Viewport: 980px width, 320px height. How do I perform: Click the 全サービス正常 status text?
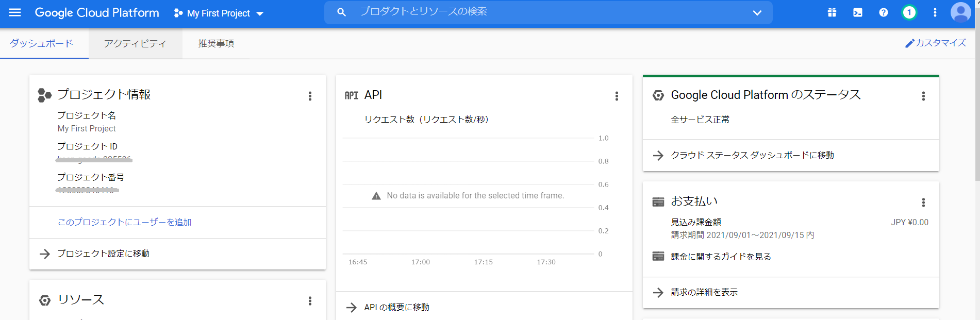pos(700,120)
